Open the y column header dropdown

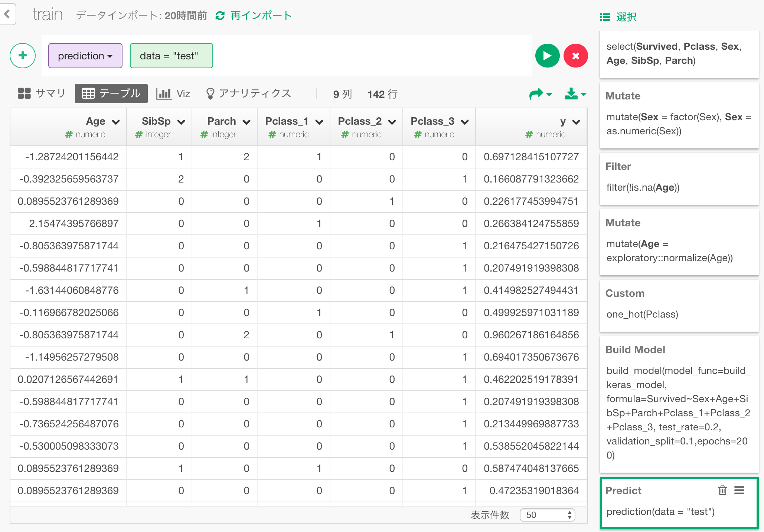pyautogui.click(x=576, y=121)
